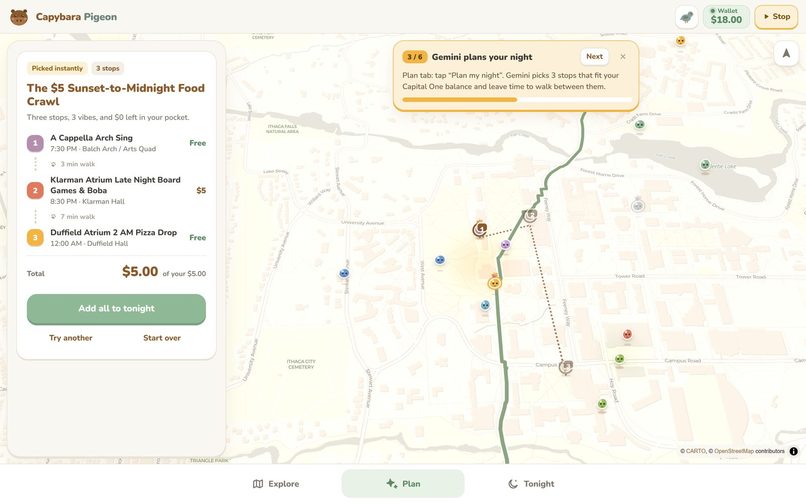Tap faded stop marker where dotted path bends
Image resolution: width=806 pixels, height=504 pixels.
[x=530, y=215]
